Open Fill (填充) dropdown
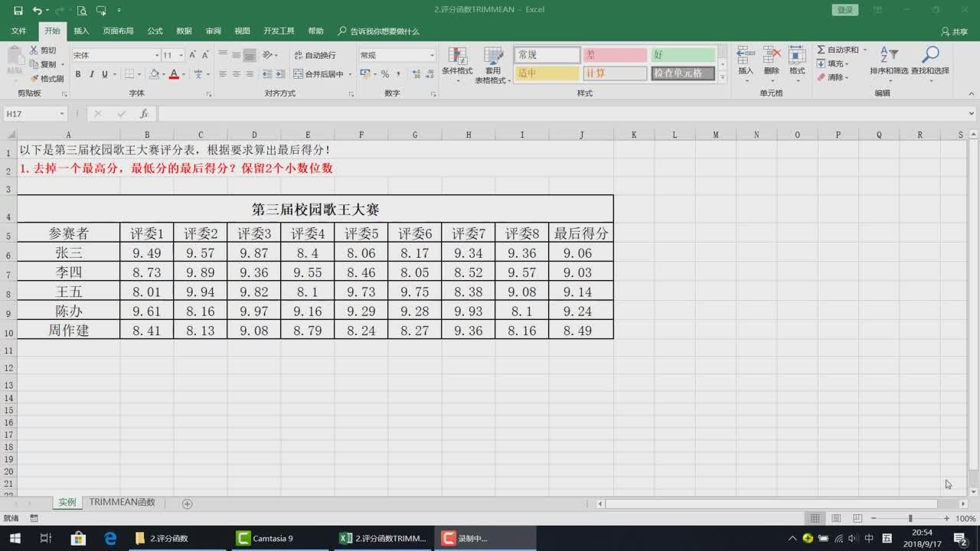The width and height of the screenshot is (980, 551). click(833, 64)
